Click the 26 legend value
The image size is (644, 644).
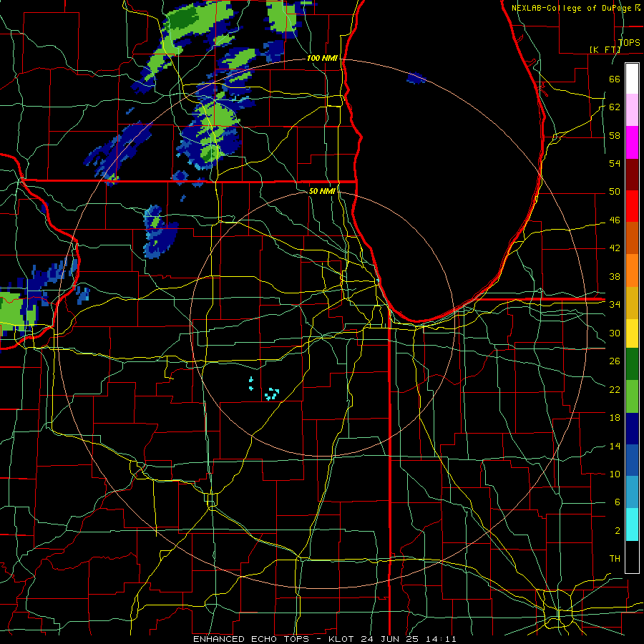tap(615, 361)
